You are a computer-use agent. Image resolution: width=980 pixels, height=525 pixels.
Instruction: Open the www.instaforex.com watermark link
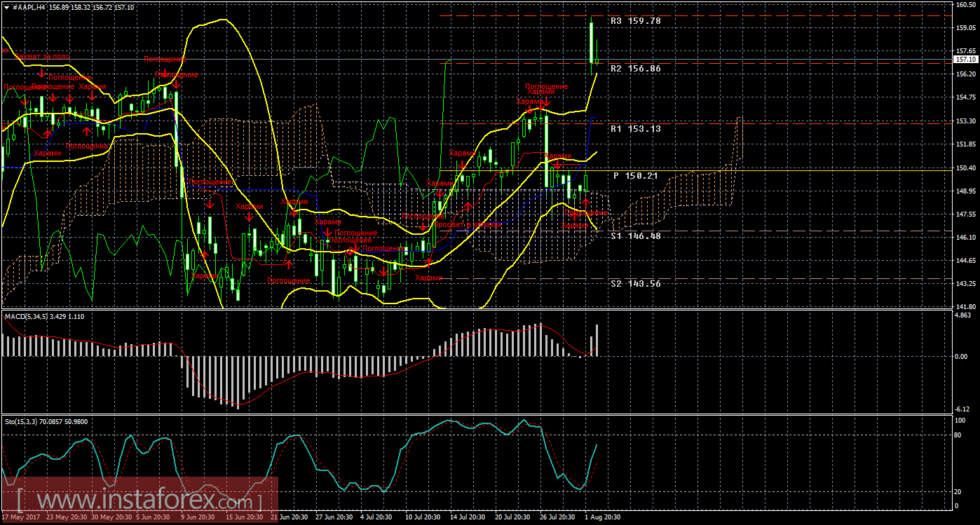[x=140, y=501]
